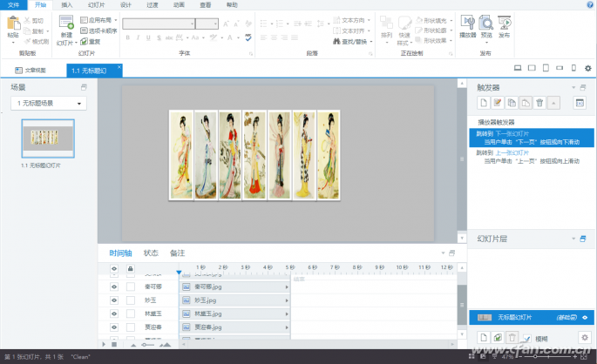Toggle lock checkbox for 林黛玉 row
Screen dimensions: 597x364
click(x=131, y=313)
